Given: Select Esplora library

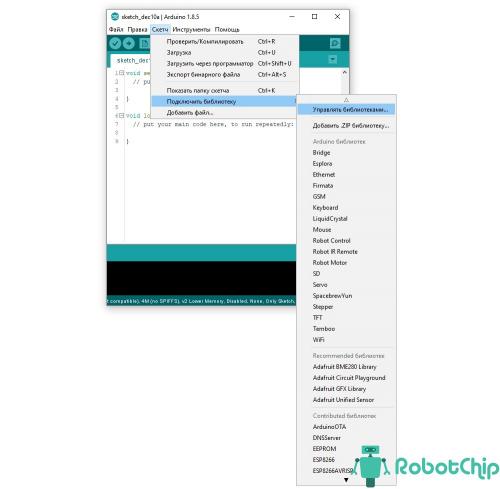Looking at the screenshot, I should click(x=346, y=164).
